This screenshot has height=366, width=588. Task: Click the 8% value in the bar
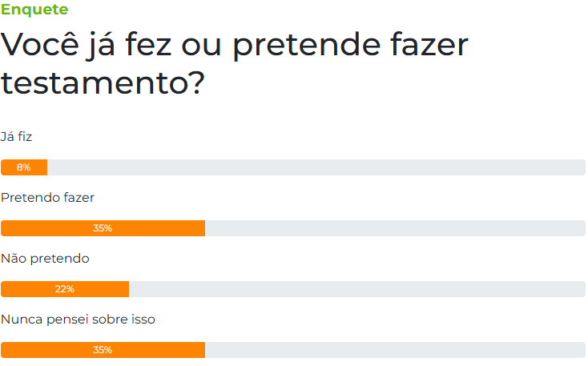click(23, 167)
